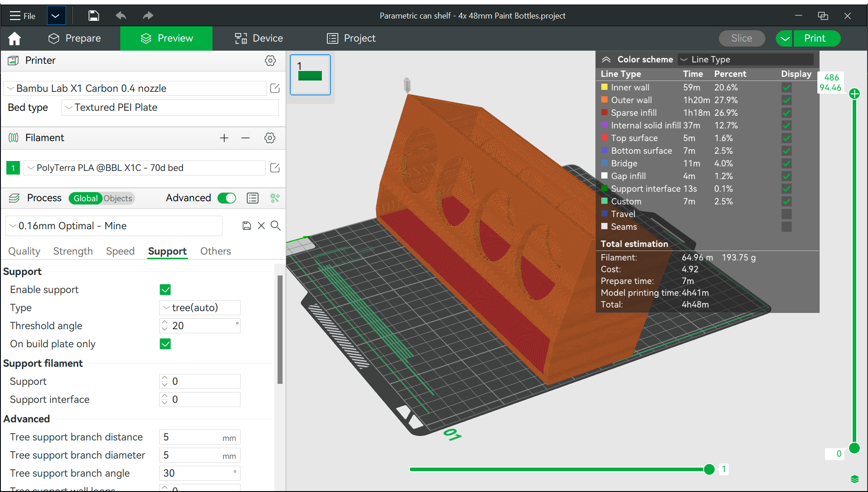Image resolution: width=868 pixels, height=492 pixels.
Task: Switch process scope to Objects
Action: 117,198
